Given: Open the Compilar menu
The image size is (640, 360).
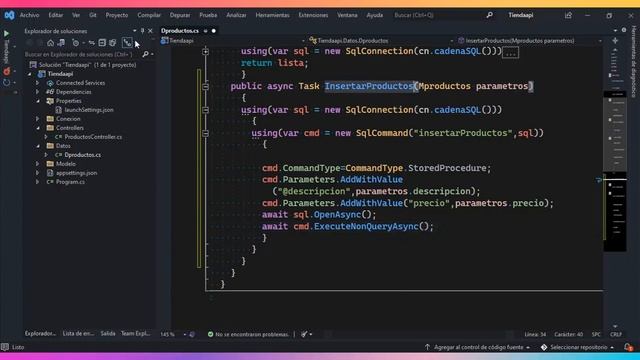Looking at the screenshot, I should point(149,15).
